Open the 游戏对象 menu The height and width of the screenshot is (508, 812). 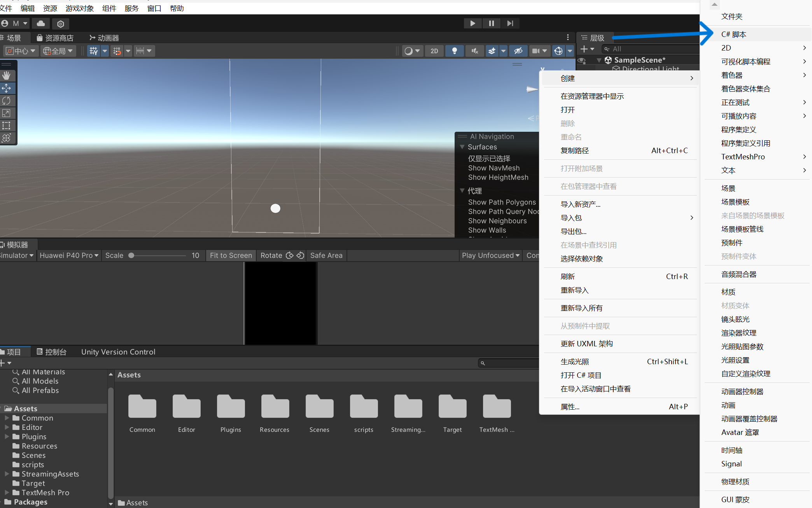[x=80, y=8]
